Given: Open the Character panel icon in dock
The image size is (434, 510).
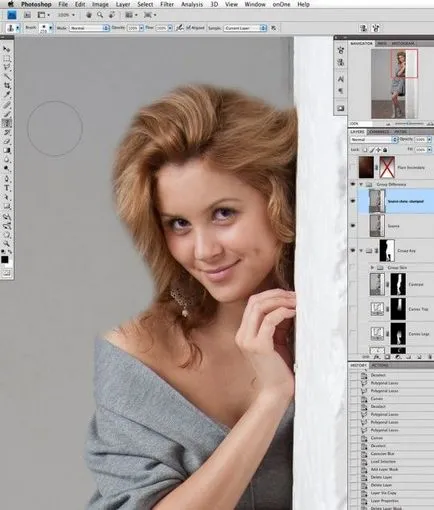Looking at the screenshot, I should [341, 79].
